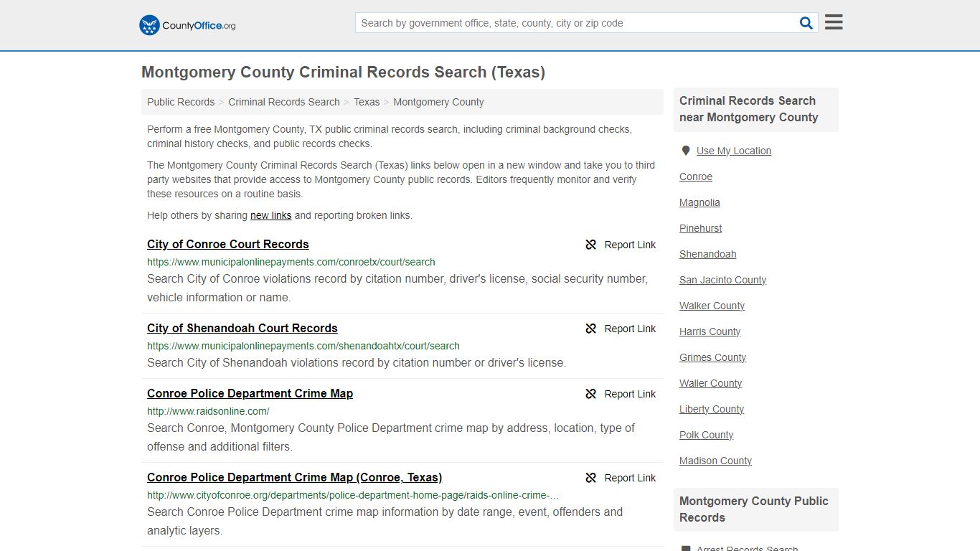
Task: Open City of Conroe Court Records title
Action: [228, 244]
